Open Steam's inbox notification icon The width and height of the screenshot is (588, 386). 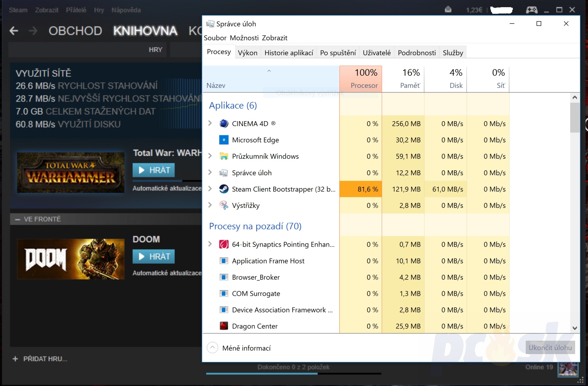(x=448, y=10)
